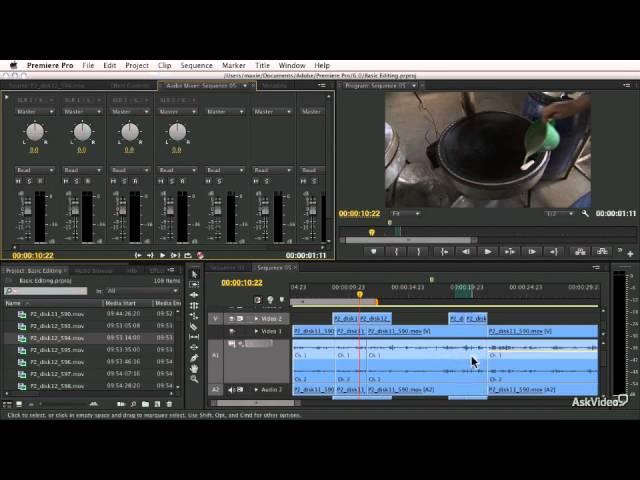This screenshot has height=480, width=640.
Task: Add a marker in Program monitor
Action: [x=373, y=252]
